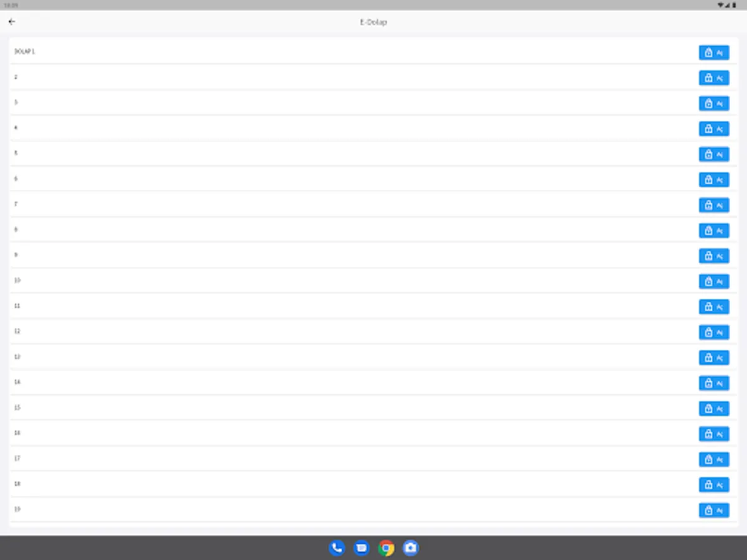This screenshot has height=560, width=747.
Task: Click the list label "4"
Action: [16, 128]
